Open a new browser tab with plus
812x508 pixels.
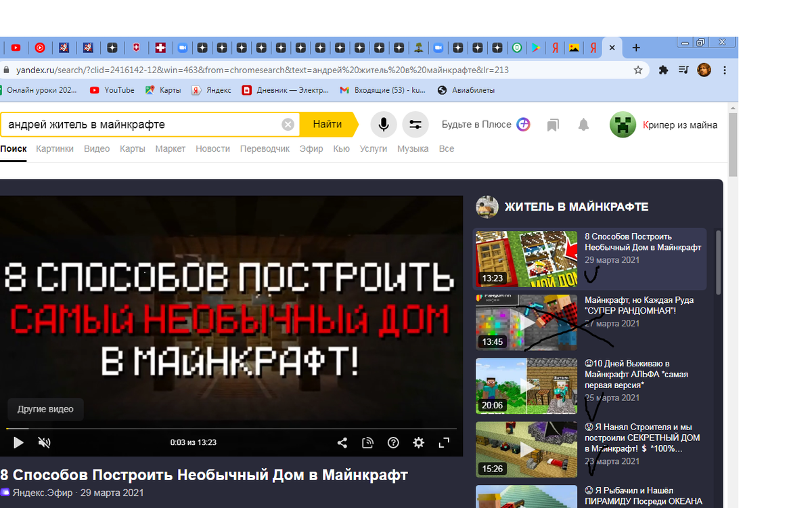[636, 48]
